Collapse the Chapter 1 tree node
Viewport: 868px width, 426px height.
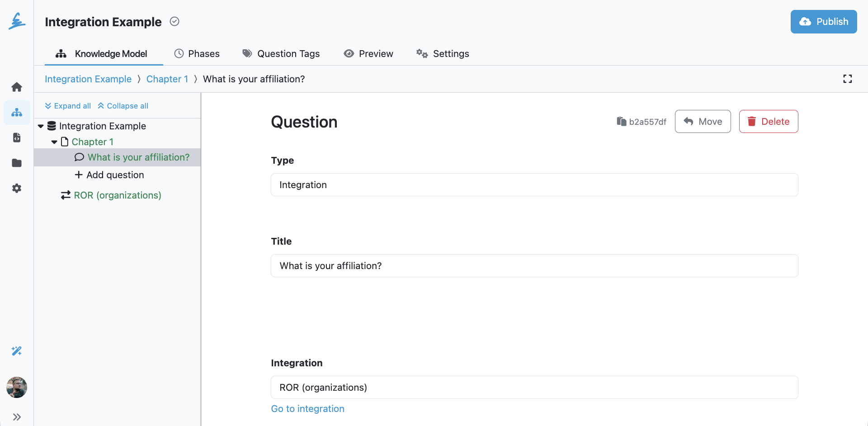(55, 142)
